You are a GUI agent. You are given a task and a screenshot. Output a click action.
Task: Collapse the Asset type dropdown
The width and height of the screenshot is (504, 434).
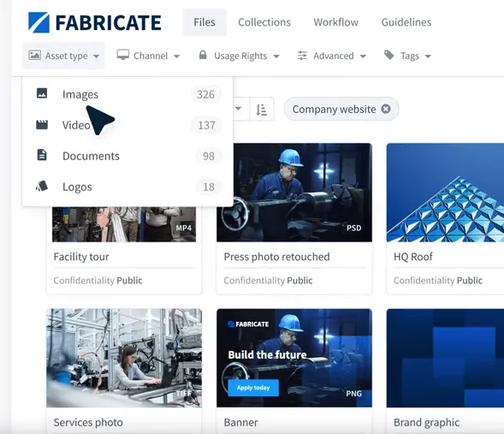pos(63,56)
